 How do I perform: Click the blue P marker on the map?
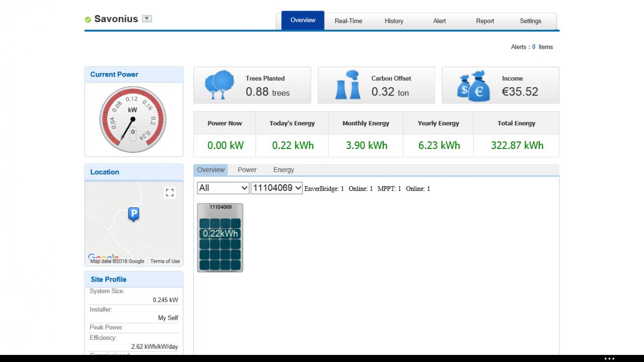[x=133, y=215]
